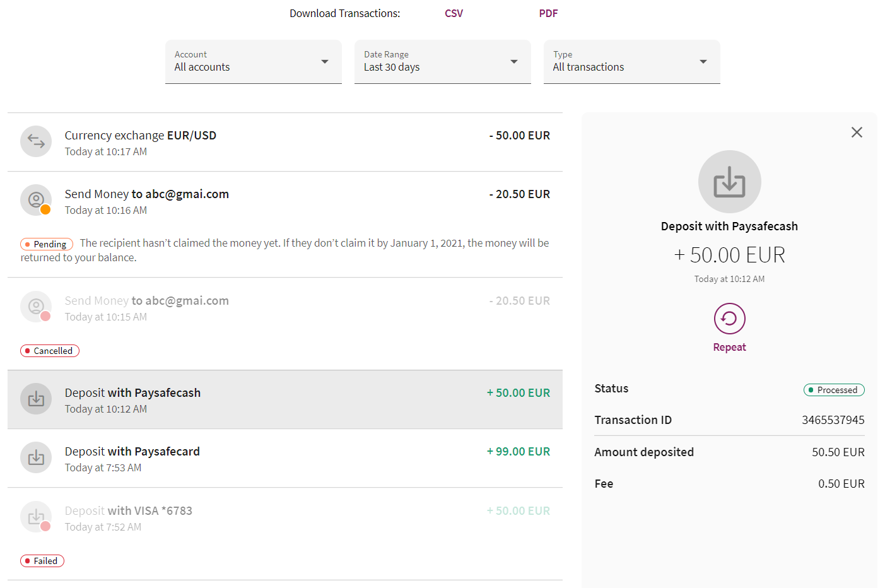Screen dimensions: 885x588
Task: Click the pending recipient notice text
Action: pos(284,250)
